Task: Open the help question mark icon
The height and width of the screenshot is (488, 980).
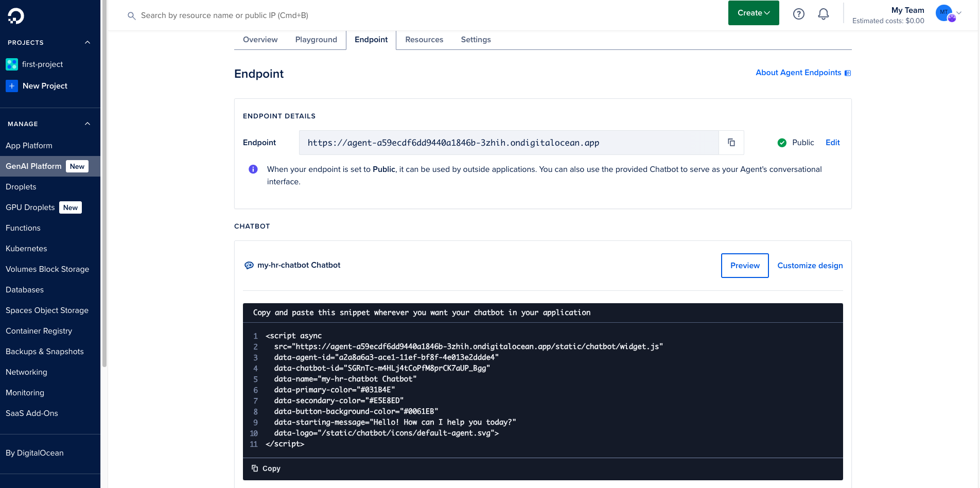Action: (799, 14)
